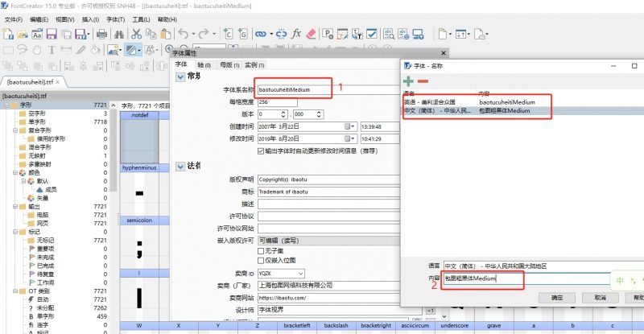Close the [baotucuheiti].ttf document tab
The height and width of the screenshot is (334, 644).
click(x=58, y=82)
